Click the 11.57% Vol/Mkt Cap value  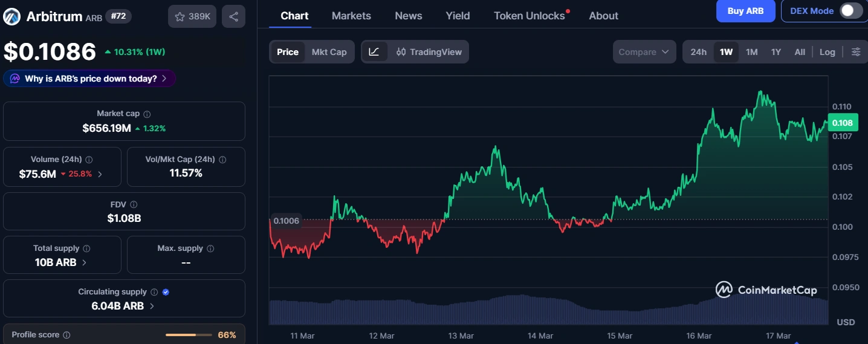[186, 174]
